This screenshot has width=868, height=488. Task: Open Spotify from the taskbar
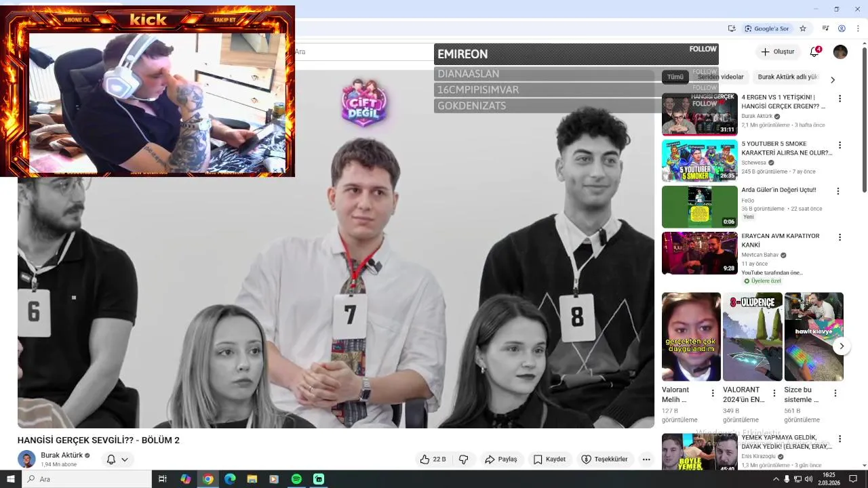point(296,479)
